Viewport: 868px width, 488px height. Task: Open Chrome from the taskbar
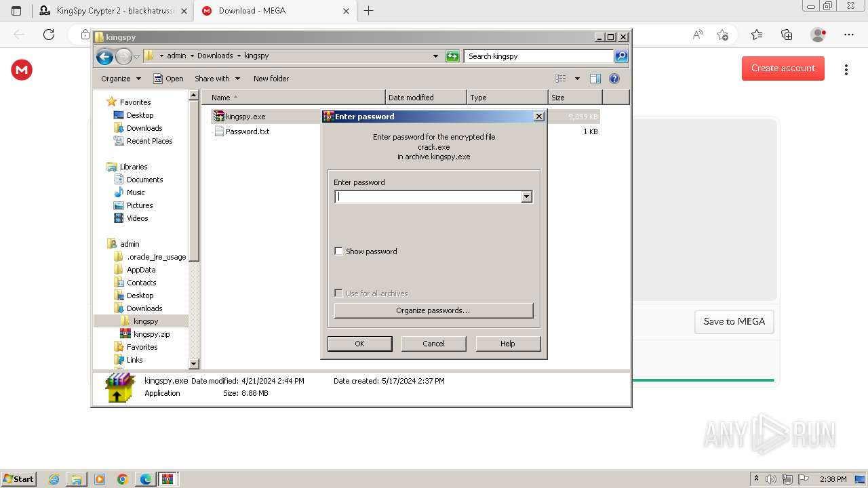(x=122, y=479)
